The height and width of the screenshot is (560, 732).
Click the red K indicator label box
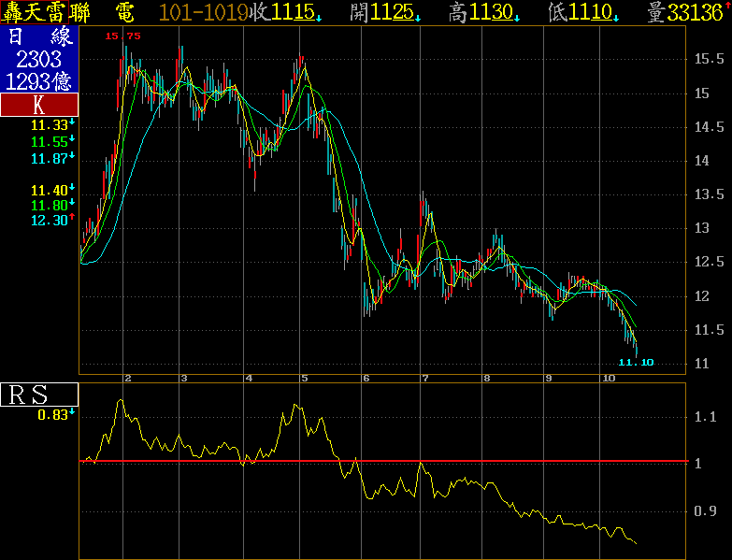point(39,106)
